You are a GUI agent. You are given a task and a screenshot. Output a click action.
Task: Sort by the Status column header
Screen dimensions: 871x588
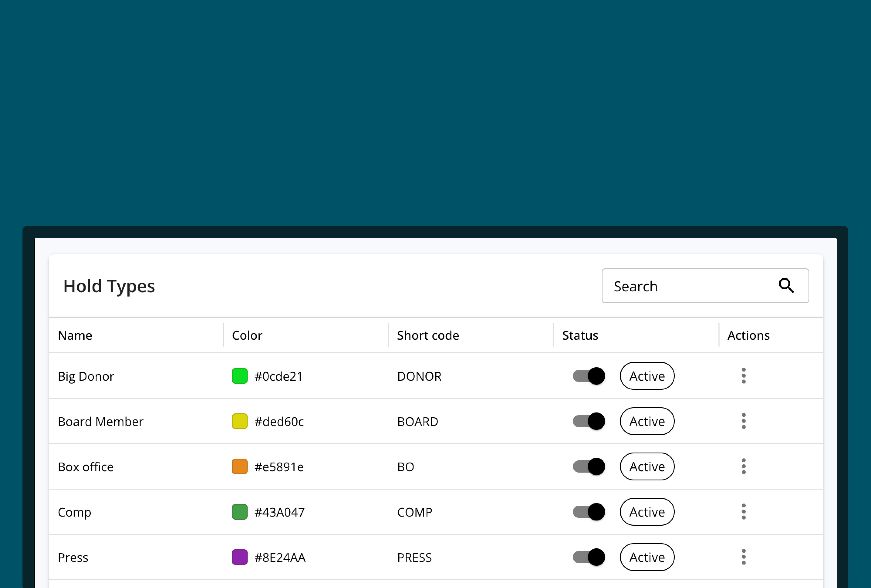[x=580, y=335]
